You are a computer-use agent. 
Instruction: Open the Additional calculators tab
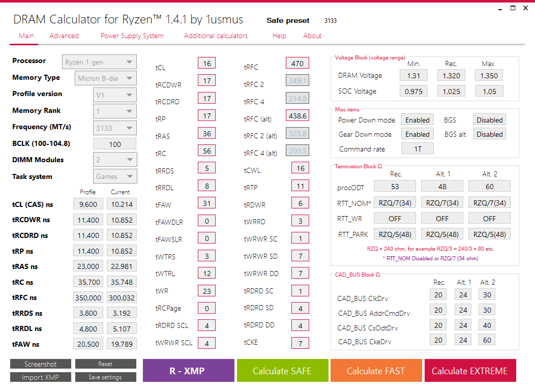(x=216, y=36)
